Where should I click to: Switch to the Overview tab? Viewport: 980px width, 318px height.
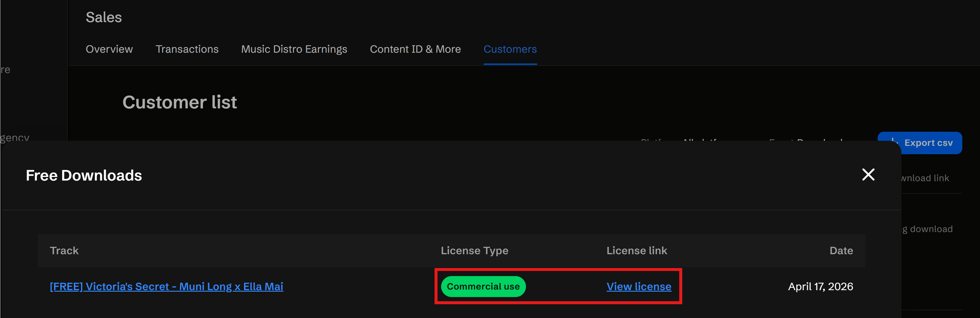point(109,49)
